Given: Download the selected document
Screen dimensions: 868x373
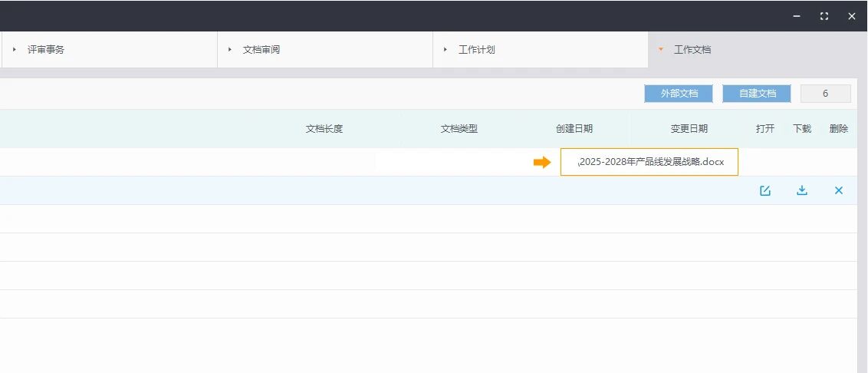Looking at the screenshot, I should tap(801, 190).
